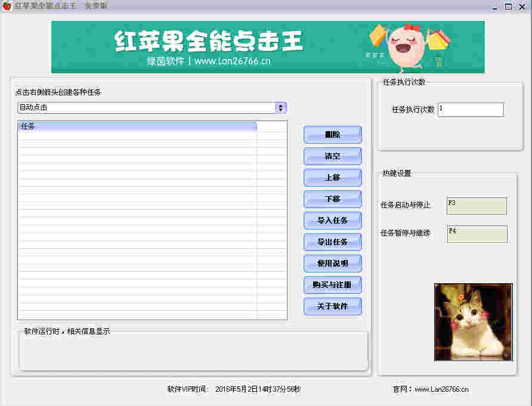The image size is (532, 406).
Task: Open the task type dropdown arrow
Action: click(281, 108)
